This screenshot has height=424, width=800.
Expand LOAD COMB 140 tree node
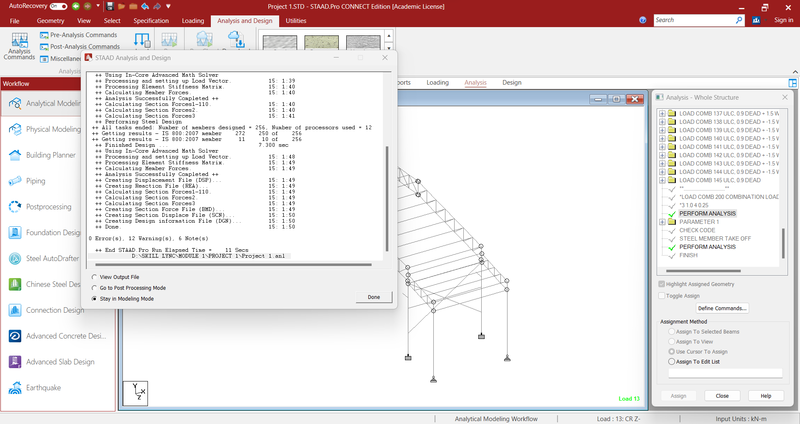[x=662, y=138]
